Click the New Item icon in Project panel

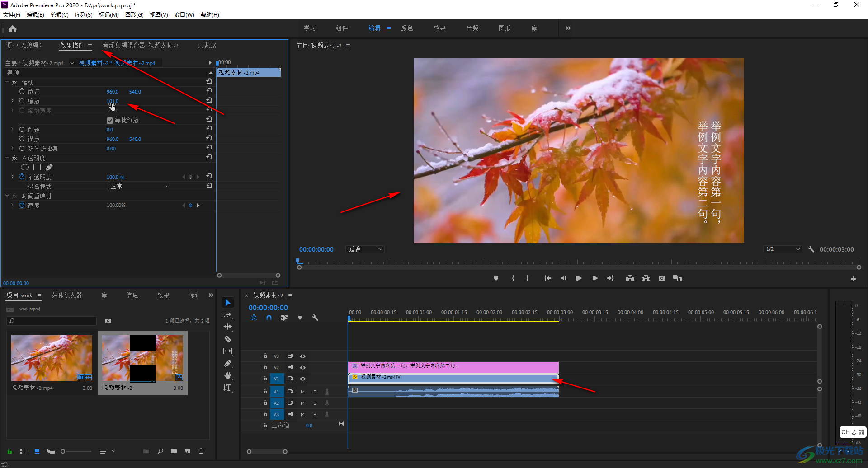(x=188, y=451)
